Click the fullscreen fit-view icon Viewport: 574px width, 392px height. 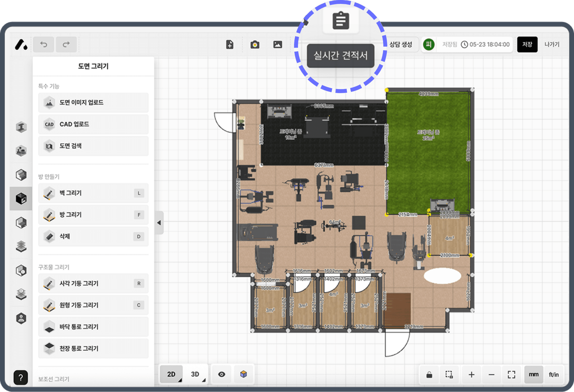click(511, 375)
